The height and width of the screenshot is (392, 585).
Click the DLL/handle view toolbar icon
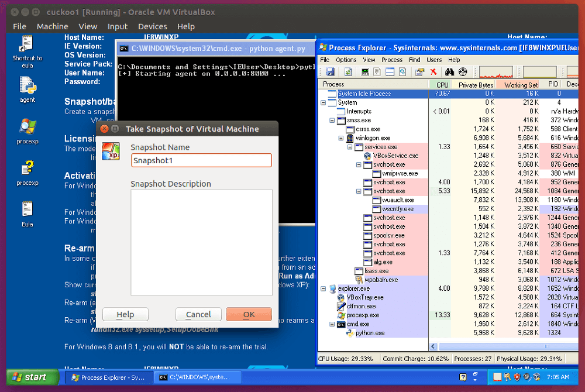click(402, 71)
